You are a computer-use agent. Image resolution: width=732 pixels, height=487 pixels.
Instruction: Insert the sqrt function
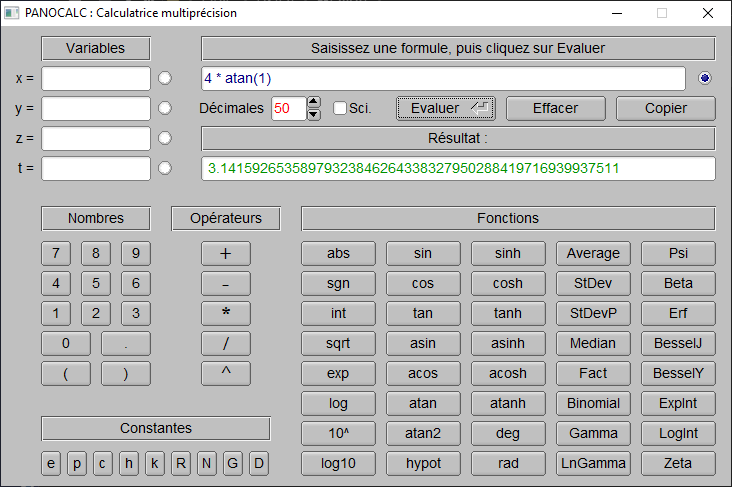click(x=338, y=343)
